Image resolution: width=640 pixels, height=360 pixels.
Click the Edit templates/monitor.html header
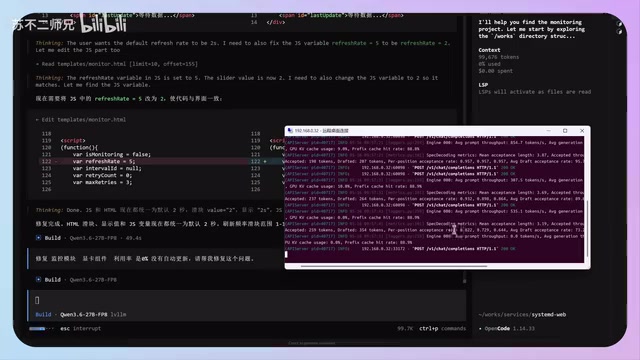point(80,120)
